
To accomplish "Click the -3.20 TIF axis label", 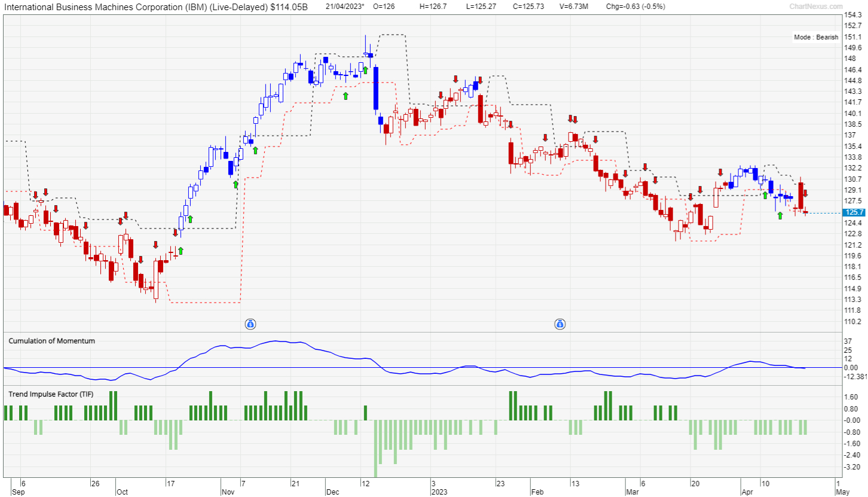I will [x=851, y=467].
